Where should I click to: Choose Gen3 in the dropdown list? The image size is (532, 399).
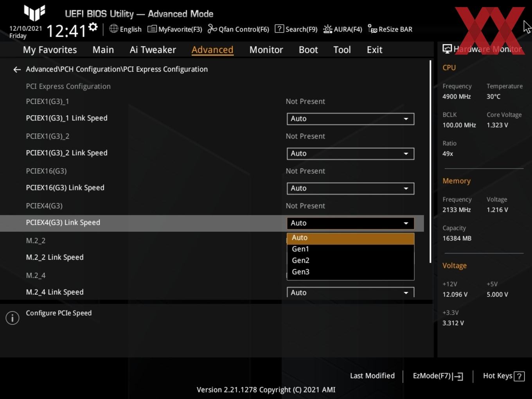[x=350, y=272]
